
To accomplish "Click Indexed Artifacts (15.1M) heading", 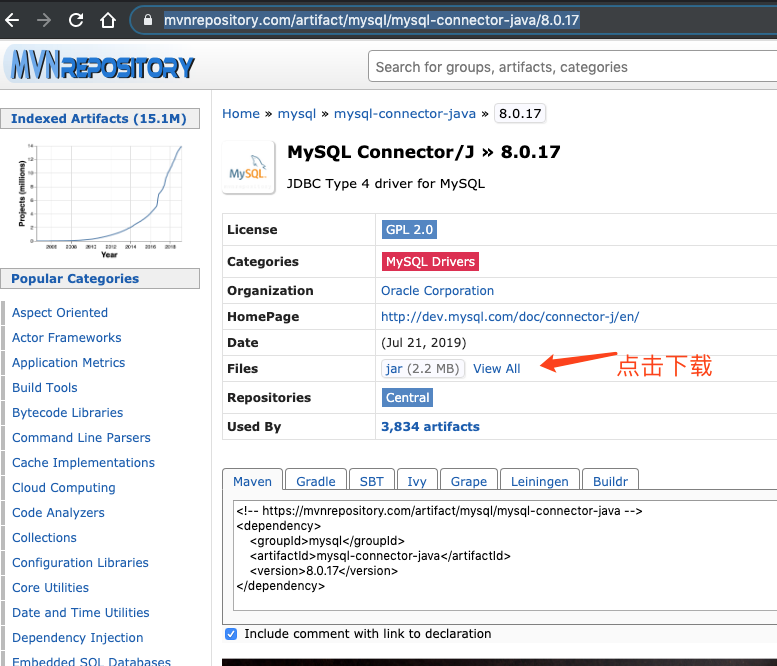I will [99, 118].
